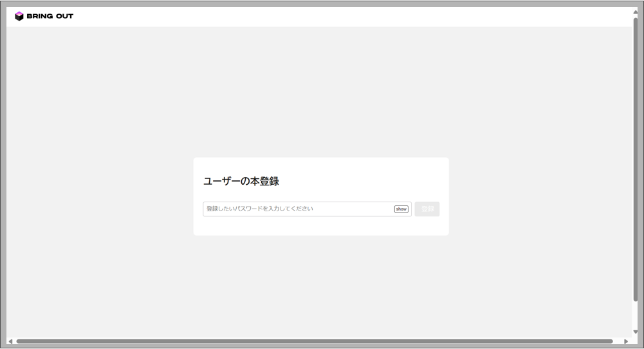
Task: Click the scroll up arrow
Action: 636,12
